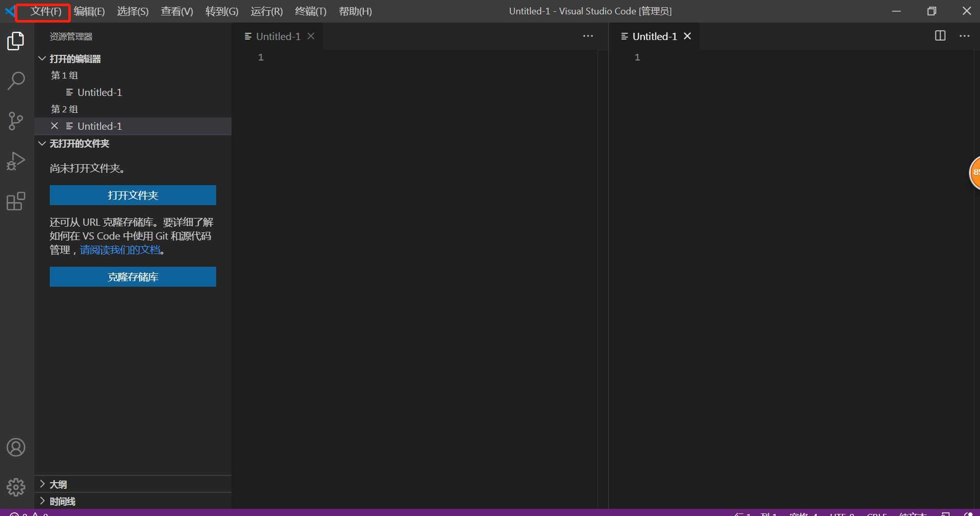Open the Manage gear icon
Viewport: 980px width, 516px height.
click(16, 487)
